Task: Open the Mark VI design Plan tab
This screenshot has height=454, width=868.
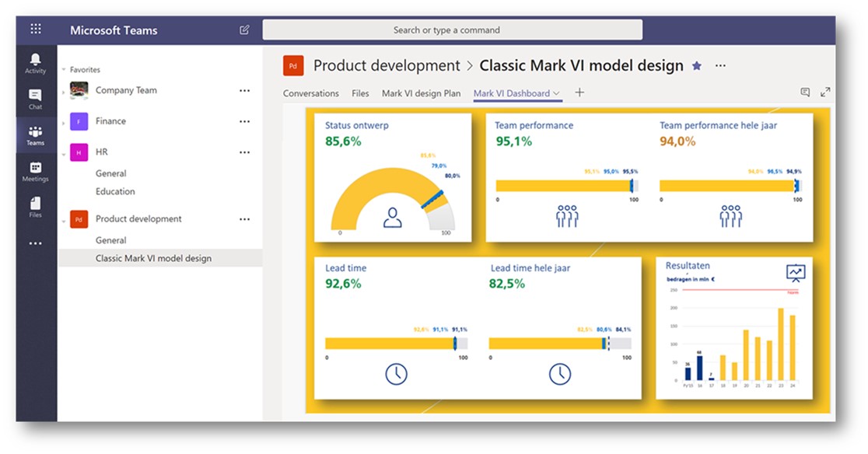Action: point(422,93)
